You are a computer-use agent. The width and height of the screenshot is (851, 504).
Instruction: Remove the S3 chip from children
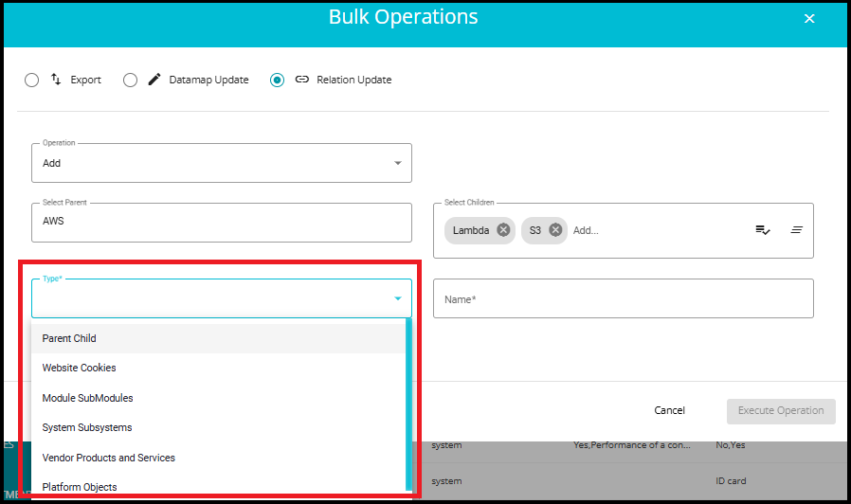pos(555,230)
